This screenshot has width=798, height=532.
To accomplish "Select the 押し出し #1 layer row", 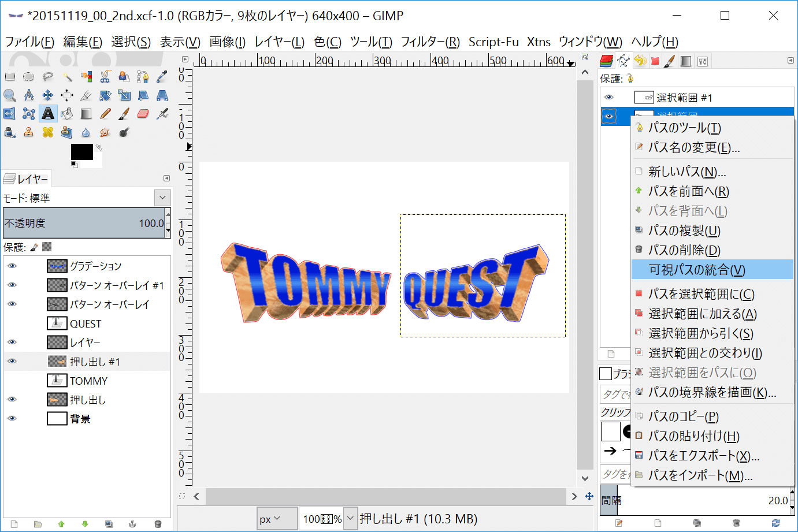I will (x=95, y=362).
